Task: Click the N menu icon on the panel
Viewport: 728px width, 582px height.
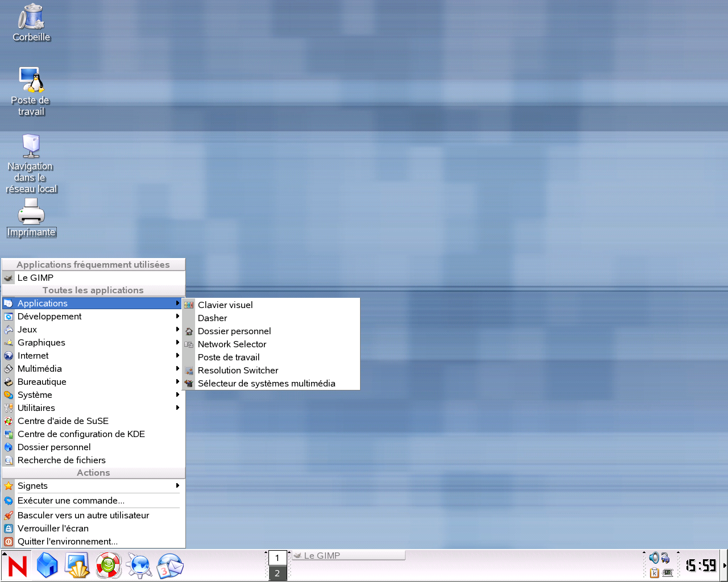Action: [x=16, y=566]
